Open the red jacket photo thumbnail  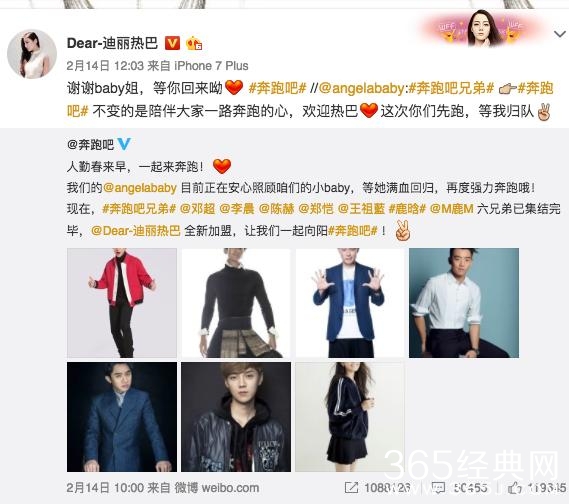tap(122, 303)
